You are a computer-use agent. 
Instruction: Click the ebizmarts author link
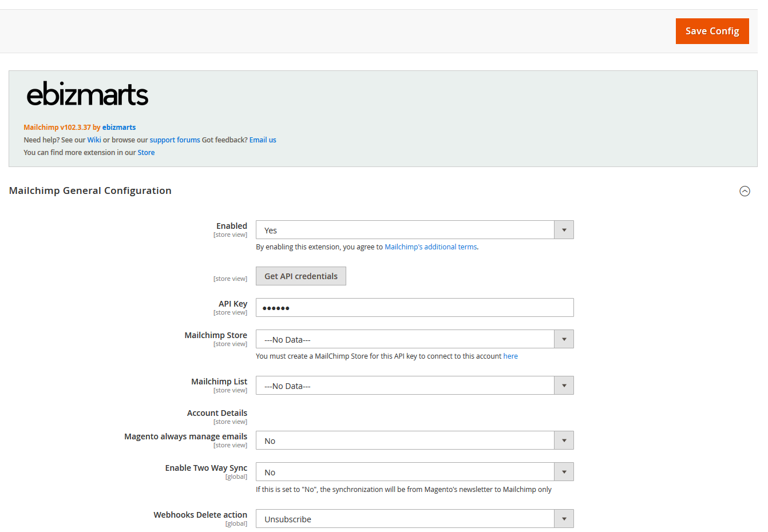click(x=118, y=126)
